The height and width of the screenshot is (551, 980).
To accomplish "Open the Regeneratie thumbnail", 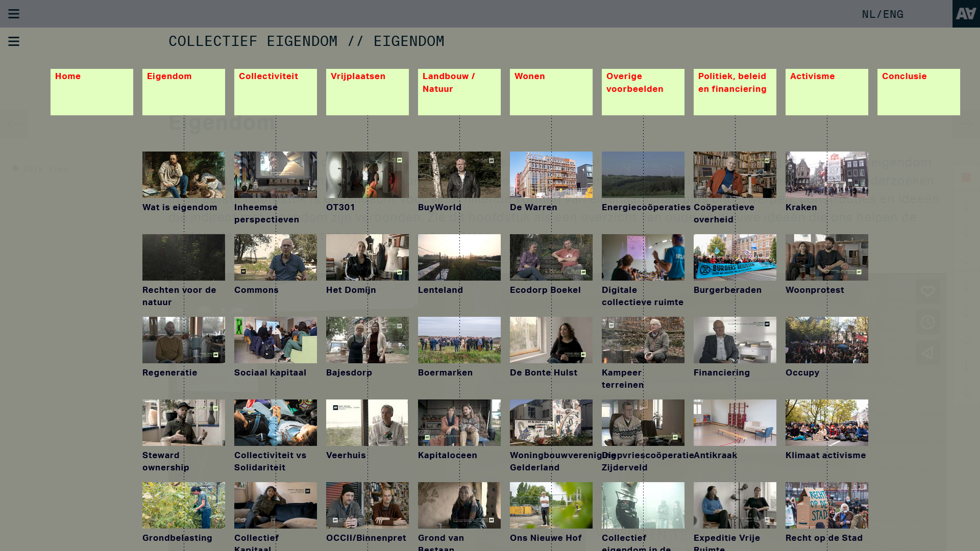I will pyautogui.click(x=184, y=340).
